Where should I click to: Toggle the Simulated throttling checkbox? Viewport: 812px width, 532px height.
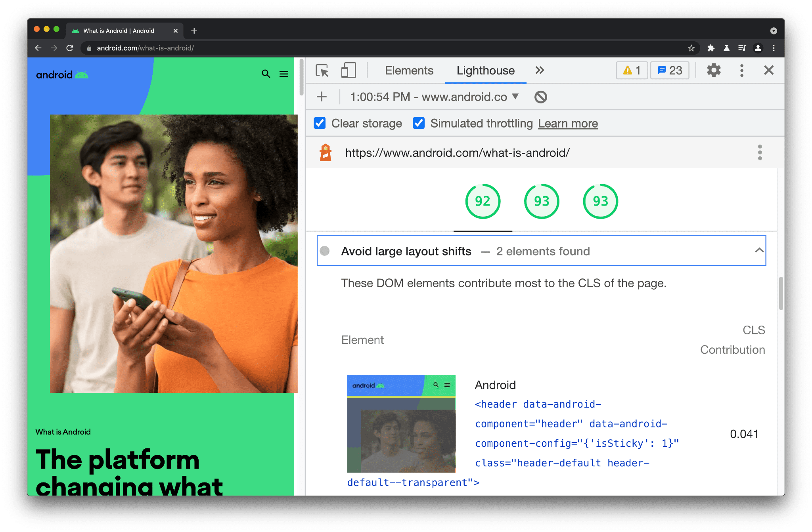pos(418,124)
